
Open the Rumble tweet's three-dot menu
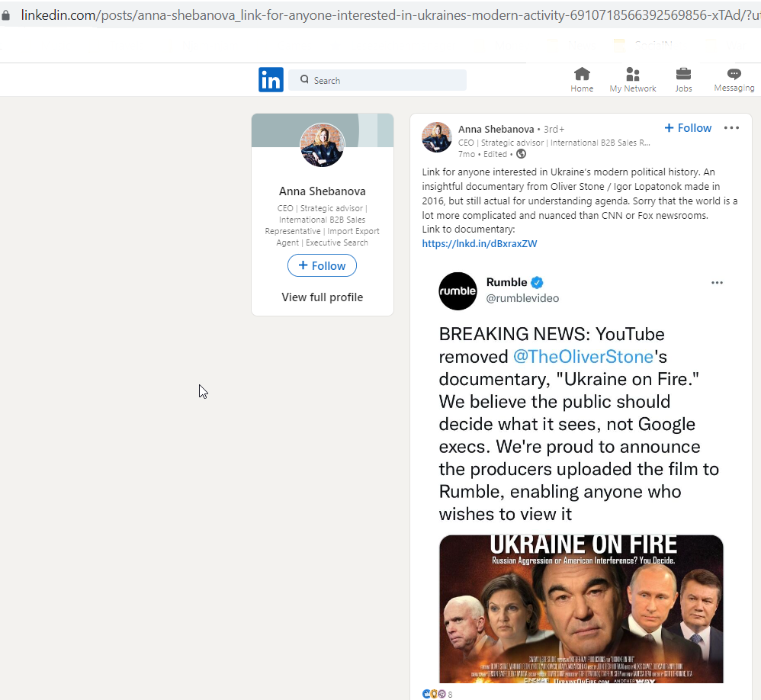coord(717,283)
